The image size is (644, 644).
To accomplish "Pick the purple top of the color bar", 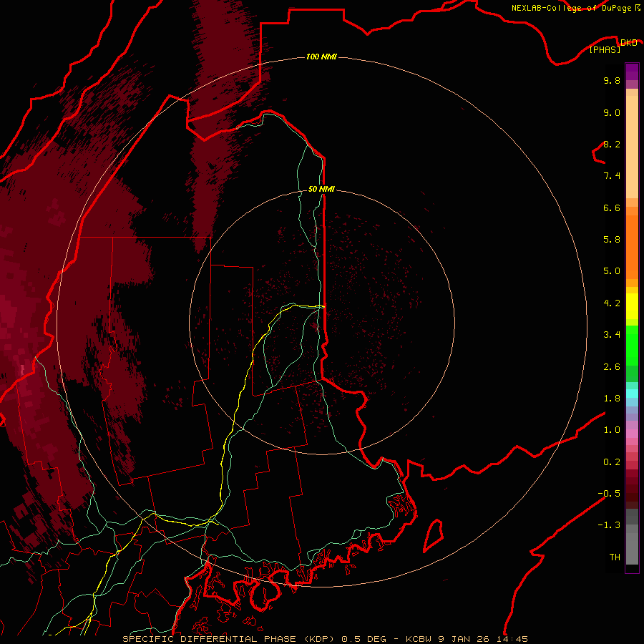I will tap(632, 72).
